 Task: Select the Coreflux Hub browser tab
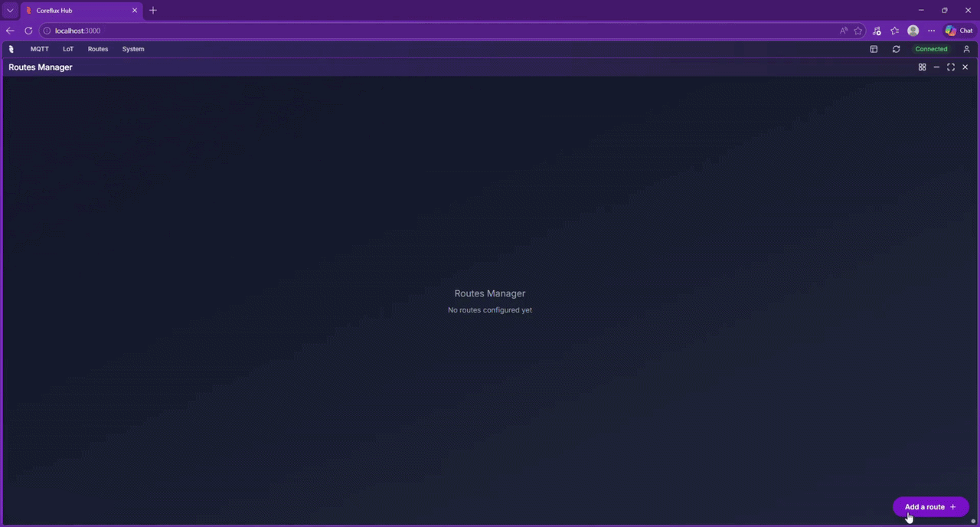click(81, 11)
